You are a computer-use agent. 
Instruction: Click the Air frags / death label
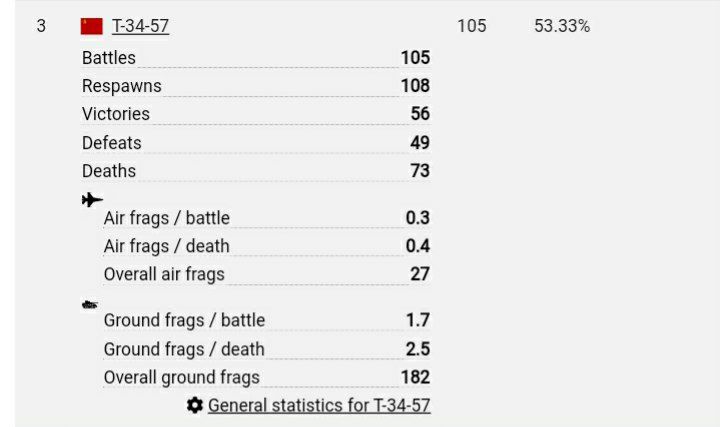click(167, 246)
